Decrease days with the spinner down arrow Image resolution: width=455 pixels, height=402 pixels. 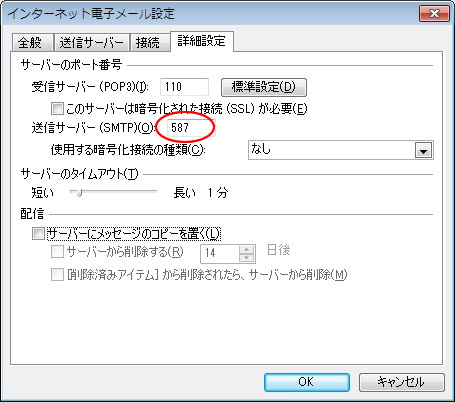pyautogui.click(x=247, y=258)
